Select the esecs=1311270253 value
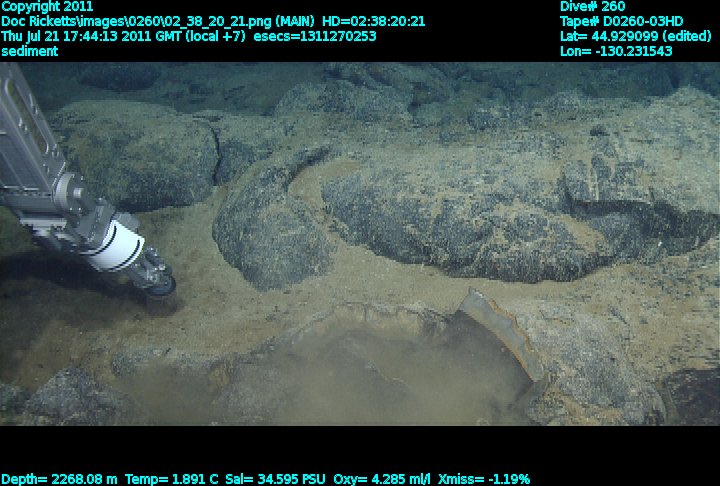The height and width of the screenshot is (486, 720). [x=326, y=36]
